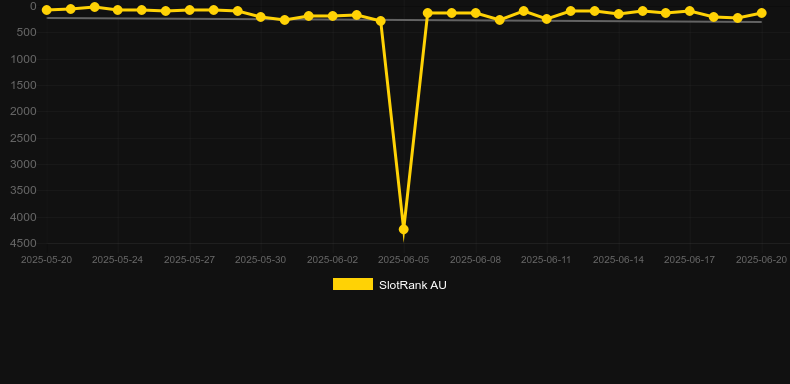Pick the chart point for 2025-05-30
This screenshot has width=790, height=384.
[260, 17]
